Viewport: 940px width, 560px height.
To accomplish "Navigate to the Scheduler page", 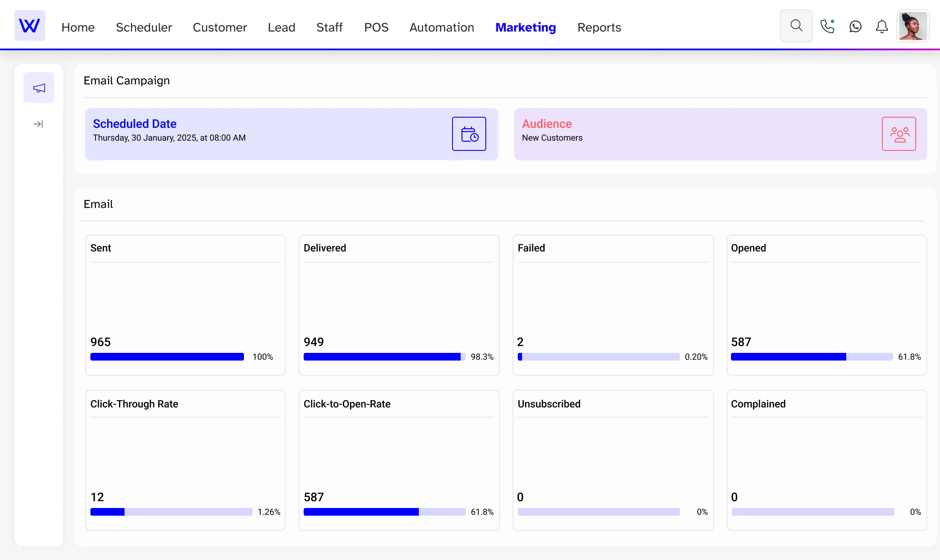I will click(x=144, y=27).
